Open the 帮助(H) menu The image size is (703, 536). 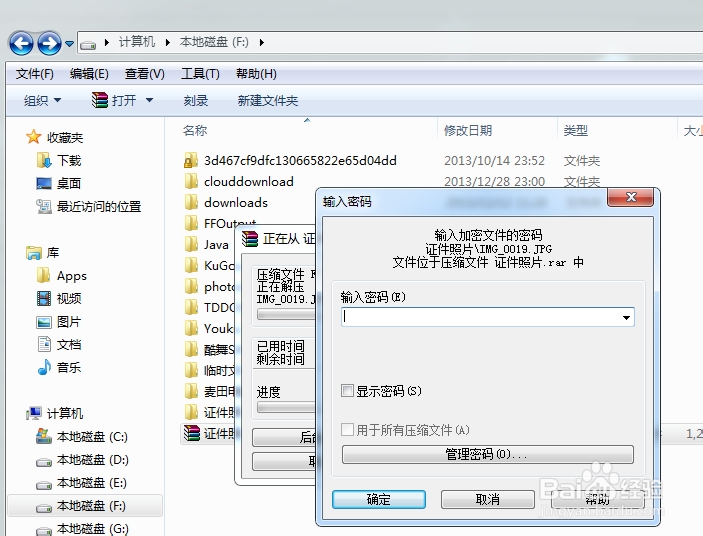coord(256,73)
